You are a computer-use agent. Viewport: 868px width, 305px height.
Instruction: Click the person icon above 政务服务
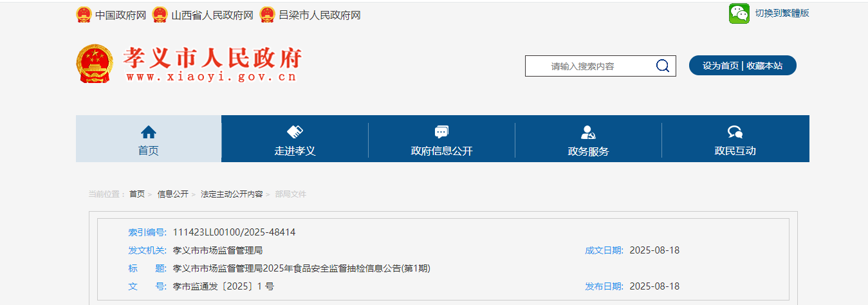pos(588,132)
